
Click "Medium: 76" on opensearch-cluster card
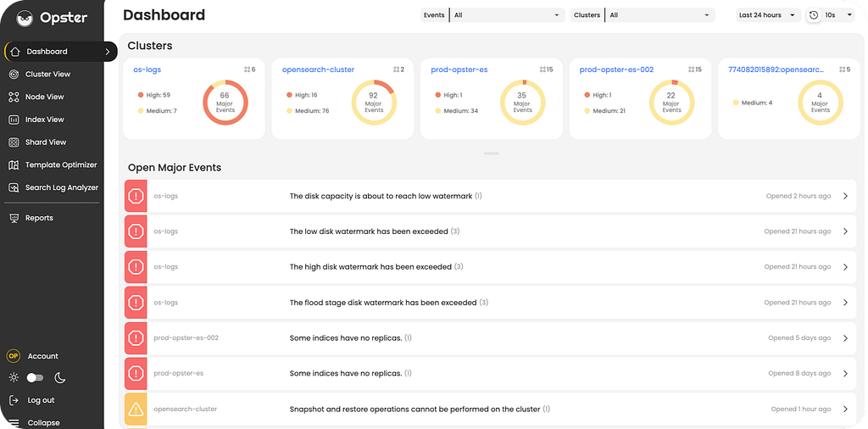click(x=312, y=111)
